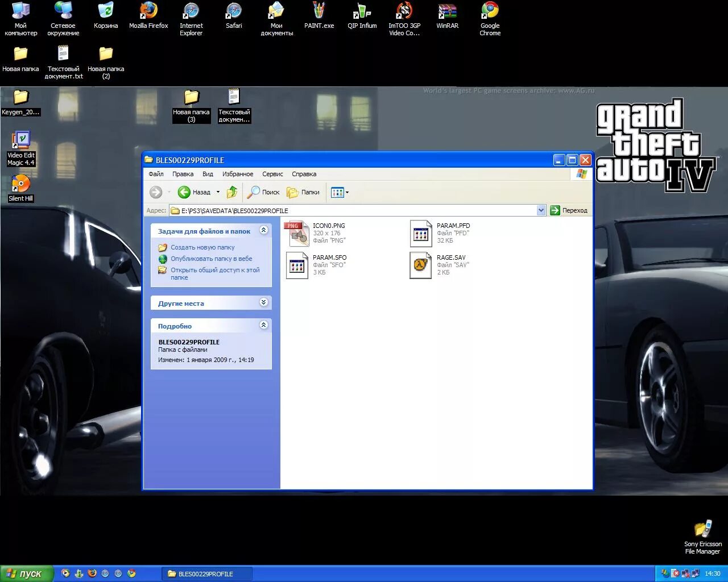Open the Правка menu
728x582 pixels.
[x=183, y=174]
